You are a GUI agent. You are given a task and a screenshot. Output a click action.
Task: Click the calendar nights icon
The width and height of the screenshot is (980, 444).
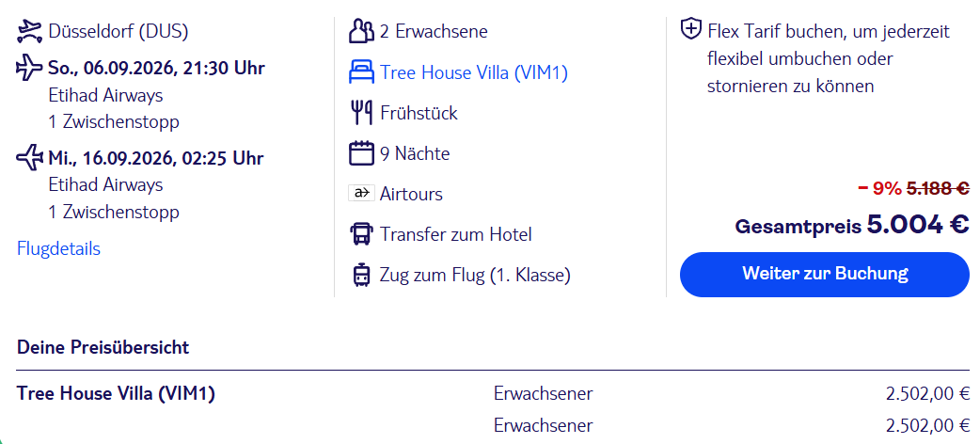361,153
